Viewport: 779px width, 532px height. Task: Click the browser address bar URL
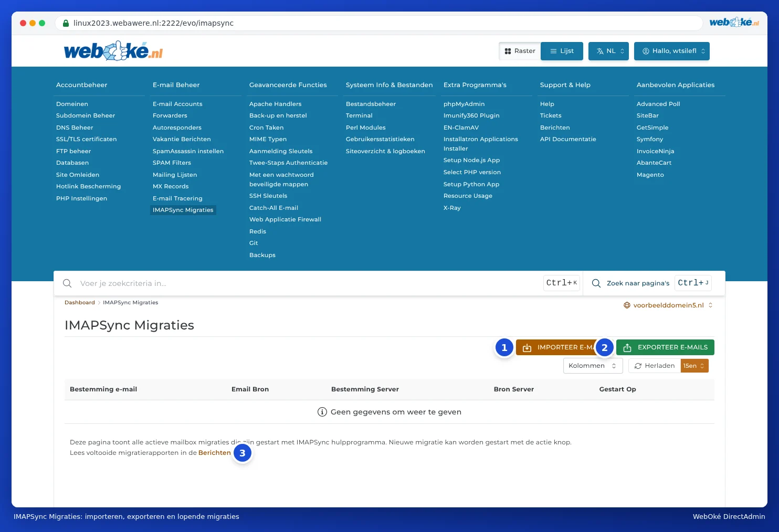pos(153,23)
